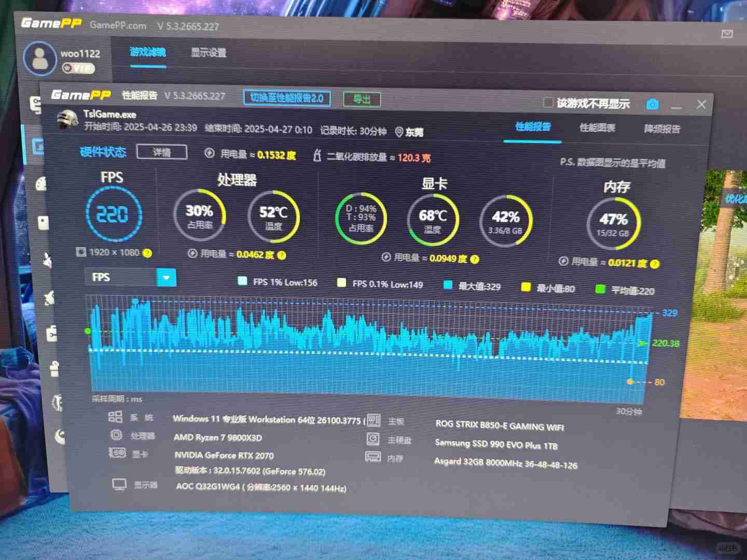Click the 切换至性能报告2.0 button
The image size is (747, 560).
[287, 97]
